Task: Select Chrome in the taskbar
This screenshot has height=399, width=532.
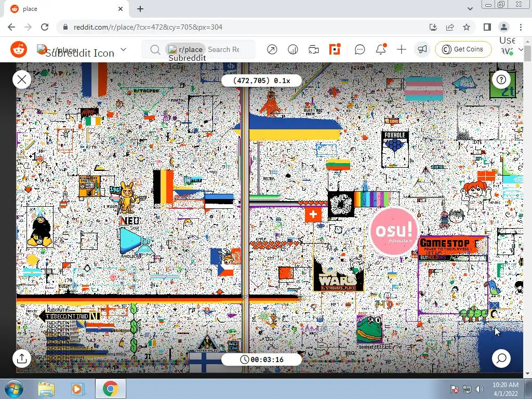Action: click(x=111, y=389)
